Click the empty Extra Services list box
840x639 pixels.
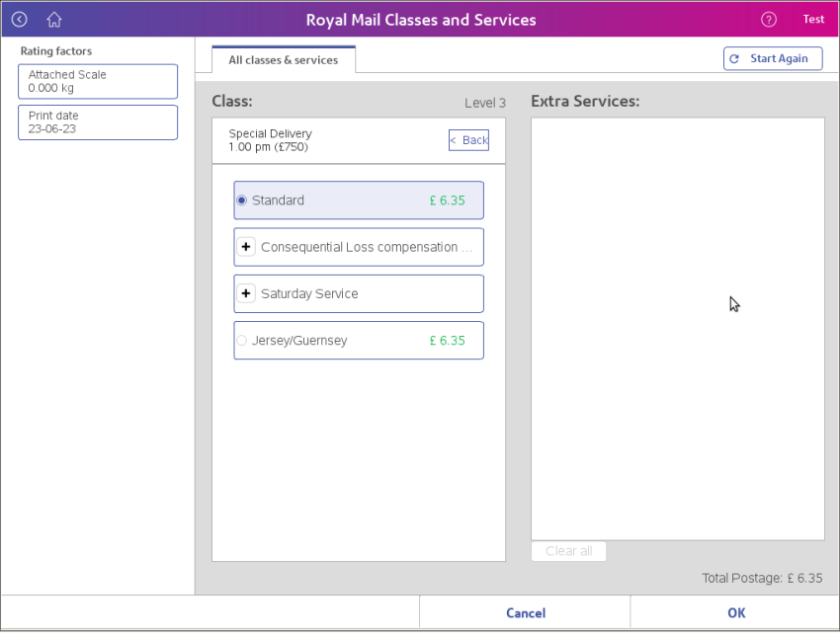pos(678,329)
